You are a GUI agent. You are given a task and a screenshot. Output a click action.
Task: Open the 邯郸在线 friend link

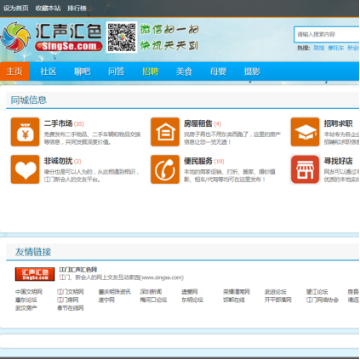[234, 300]
